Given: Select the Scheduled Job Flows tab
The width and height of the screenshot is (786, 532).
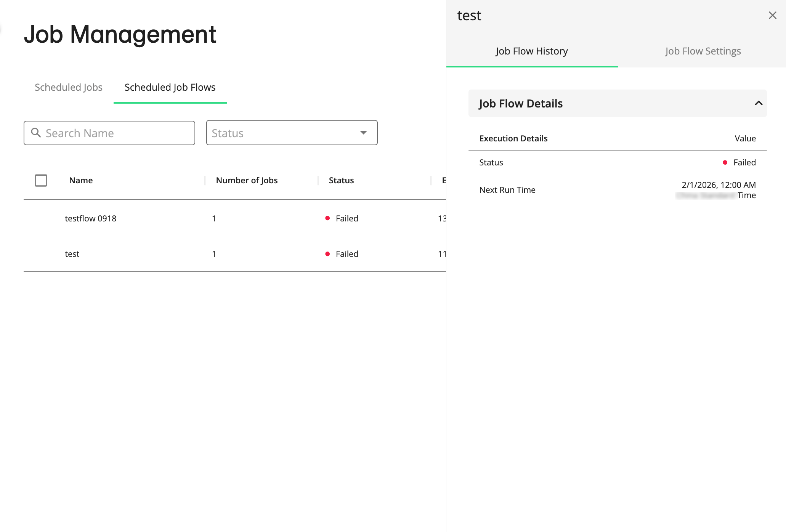Looking at the screenshot, I should (x=170, y=87).
